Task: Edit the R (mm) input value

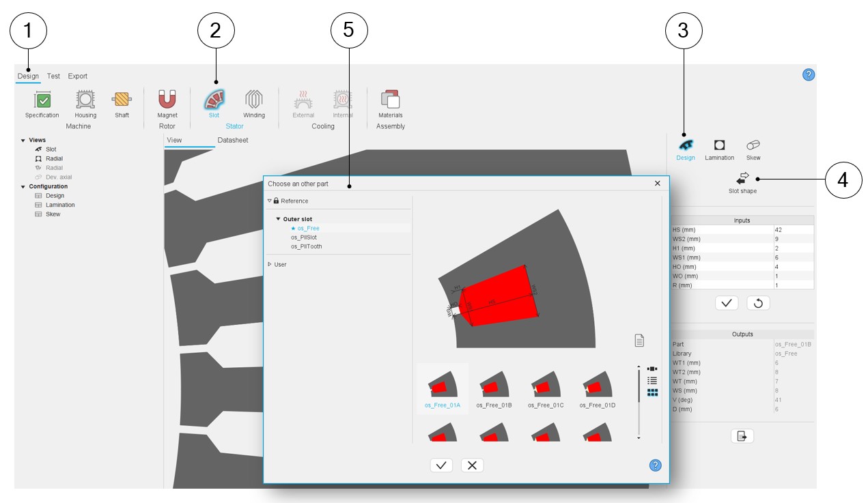Action: (x=793, y=285)
